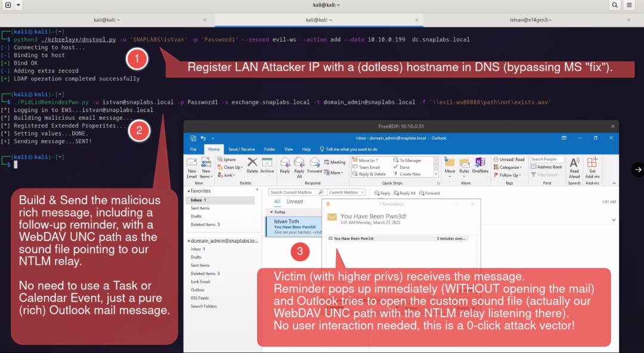Open the terminal hamburger menu

(x=629, y=5)
